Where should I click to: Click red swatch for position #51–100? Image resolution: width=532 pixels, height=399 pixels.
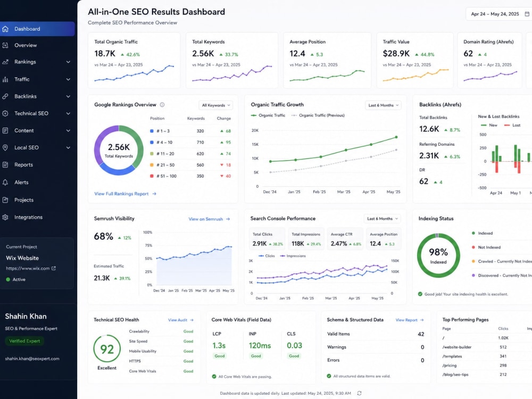152,176
